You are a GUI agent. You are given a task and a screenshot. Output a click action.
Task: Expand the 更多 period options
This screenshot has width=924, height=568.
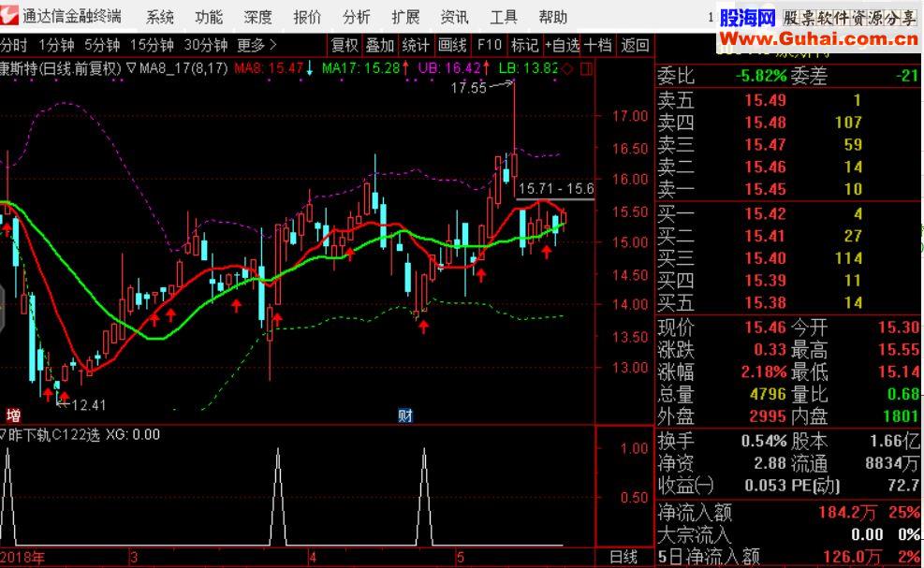(x=256, y=45)
